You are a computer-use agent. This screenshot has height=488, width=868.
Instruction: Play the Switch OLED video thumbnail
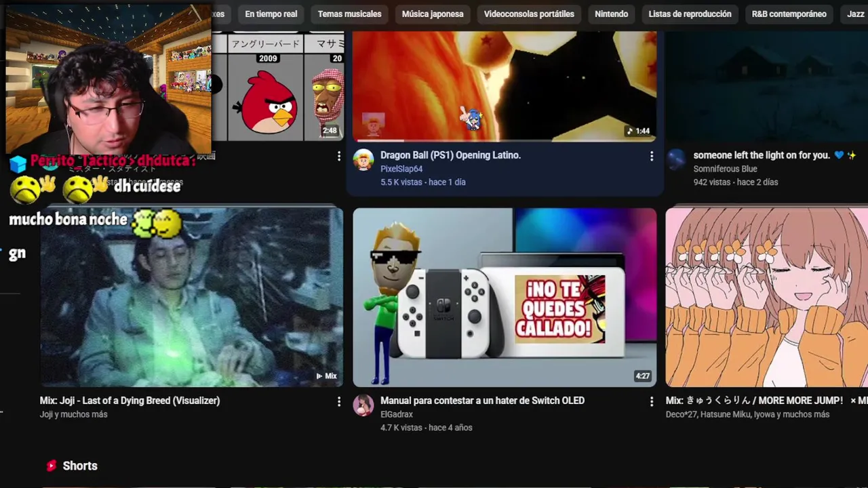tap(505, 298)
